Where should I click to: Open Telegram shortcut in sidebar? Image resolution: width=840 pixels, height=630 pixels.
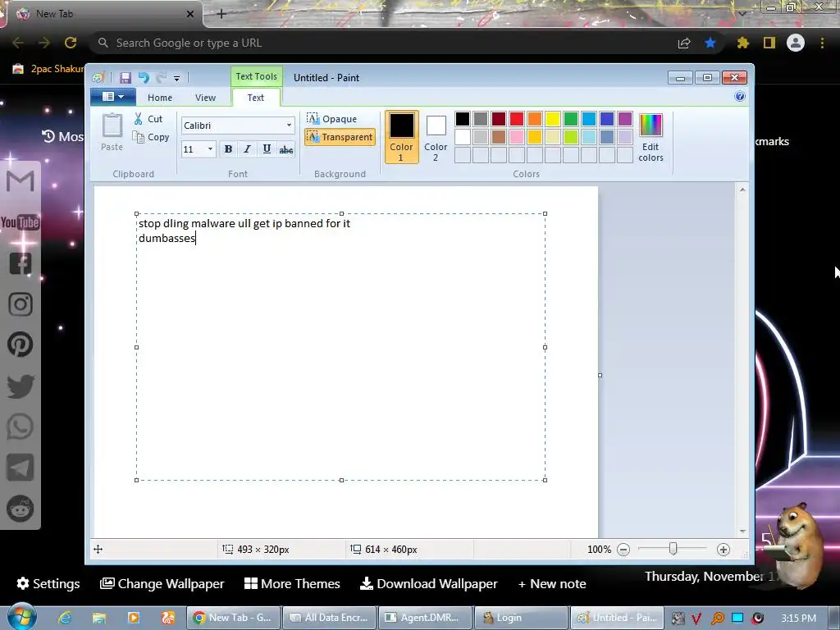(x=21, y=468)
